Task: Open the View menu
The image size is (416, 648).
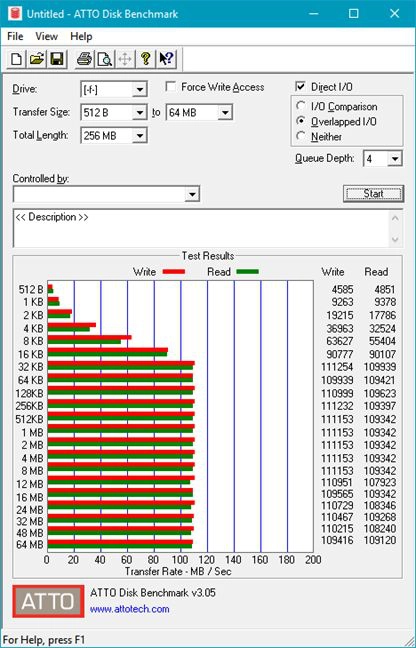Action: tap(46, 36)
